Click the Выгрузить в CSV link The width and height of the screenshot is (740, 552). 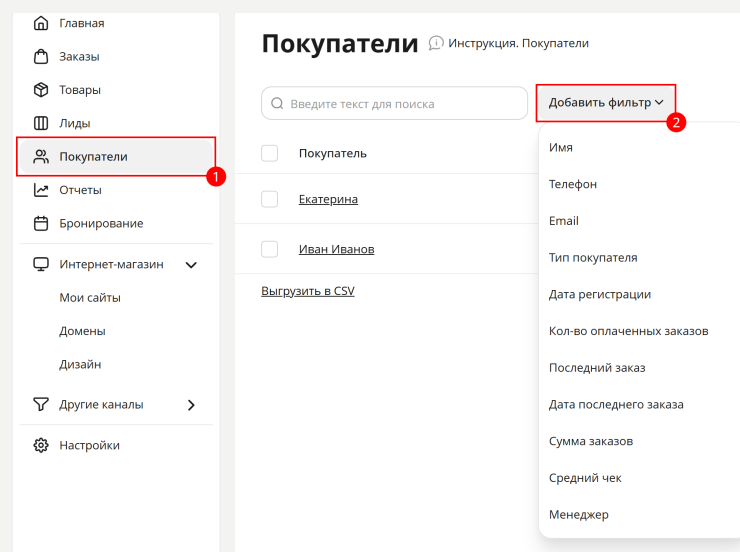pyautogui.click(x=308, y=291)
